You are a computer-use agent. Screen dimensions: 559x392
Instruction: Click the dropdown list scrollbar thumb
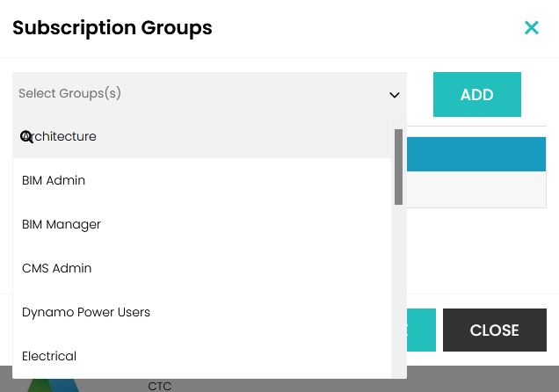coord(398,165)
